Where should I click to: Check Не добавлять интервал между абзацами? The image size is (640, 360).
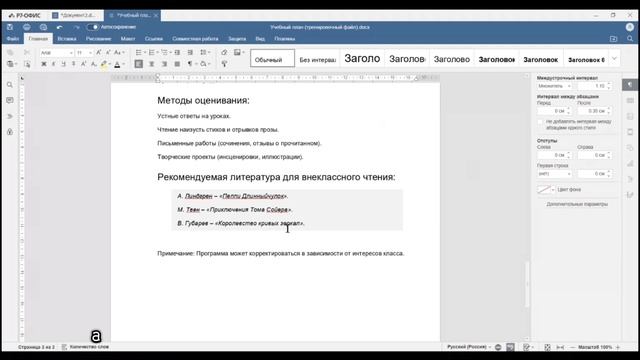540,122
